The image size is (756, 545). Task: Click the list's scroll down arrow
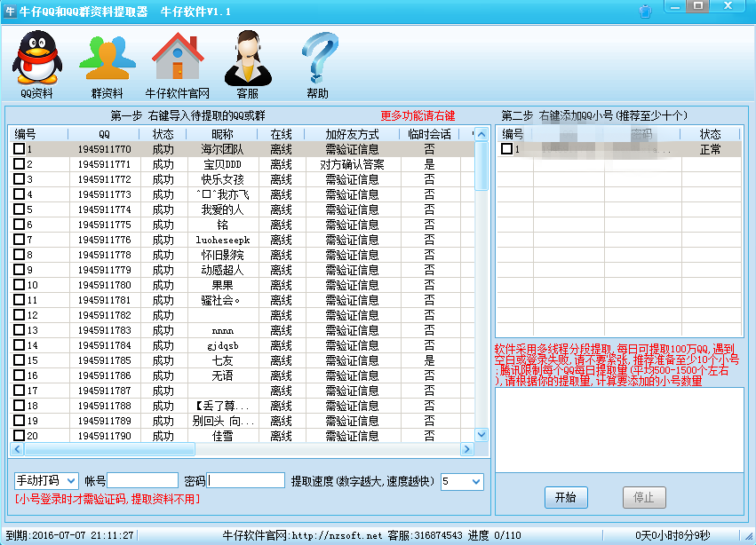[x=481, y=435]
